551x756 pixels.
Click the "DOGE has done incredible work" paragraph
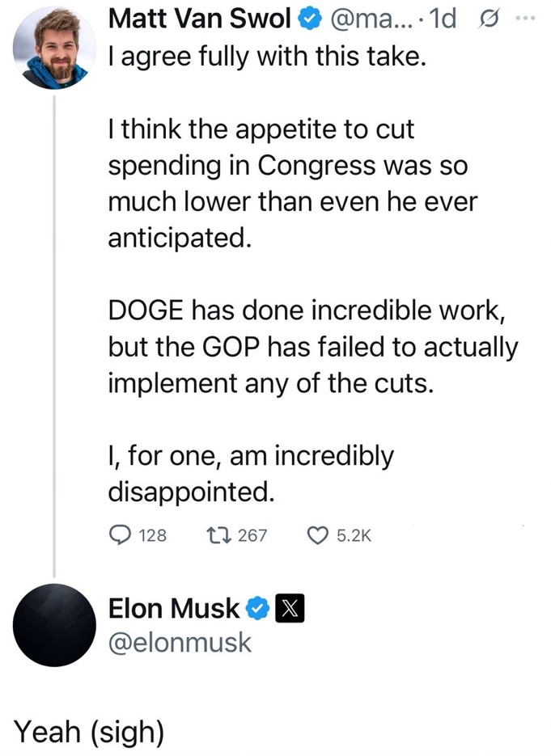312,346
